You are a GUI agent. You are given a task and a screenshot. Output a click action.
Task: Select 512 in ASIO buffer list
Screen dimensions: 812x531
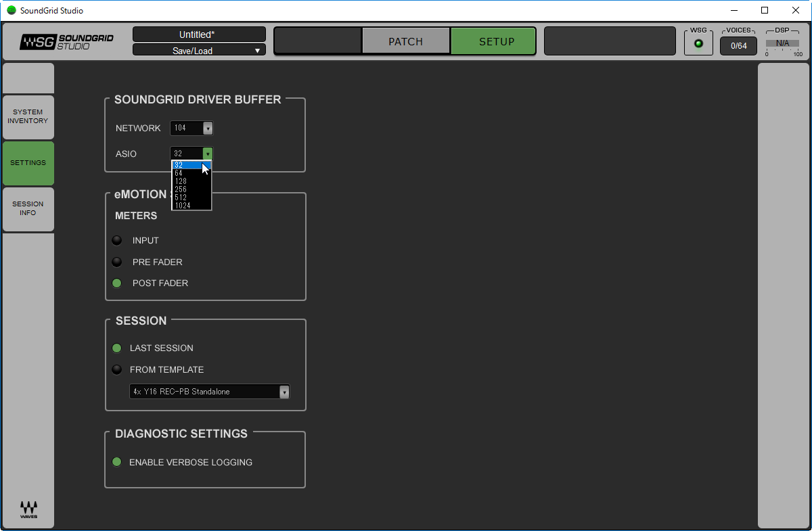191,198
